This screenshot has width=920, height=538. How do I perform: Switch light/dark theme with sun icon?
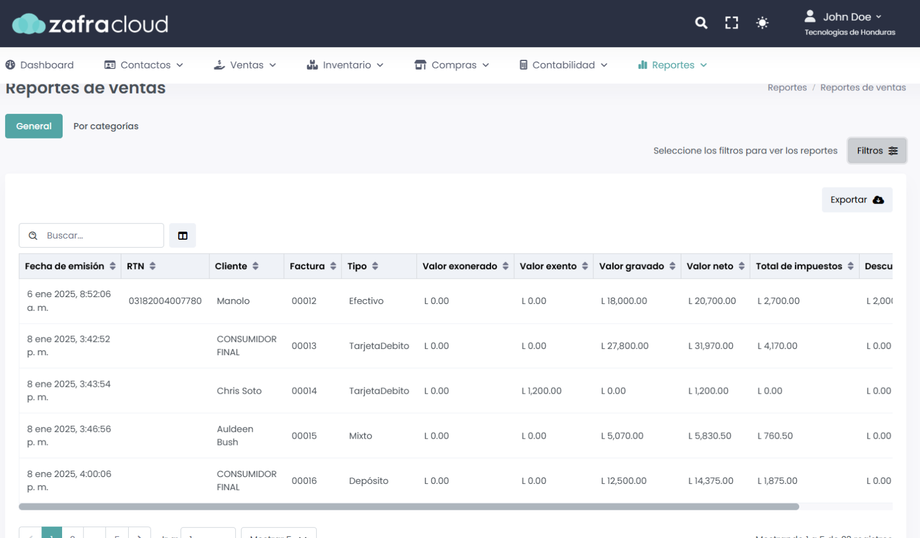(762, 23)
